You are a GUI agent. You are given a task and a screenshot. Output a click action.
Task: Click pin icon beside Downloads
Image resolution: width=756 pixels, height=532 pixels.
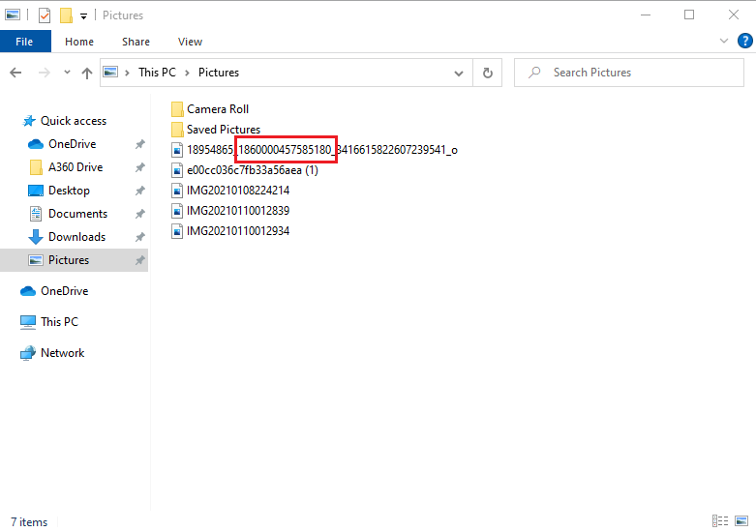tap(139, 237)
